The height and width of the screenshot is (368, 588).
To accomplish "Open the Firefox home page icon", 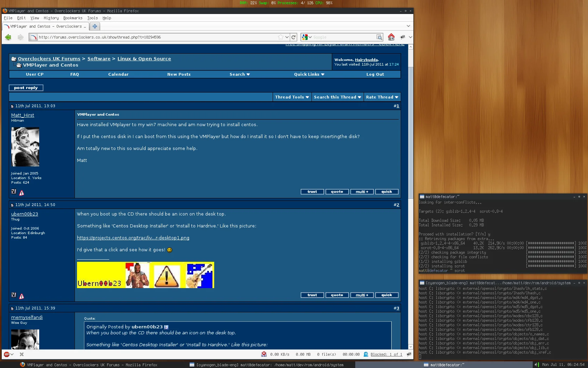I will [391, 37].
